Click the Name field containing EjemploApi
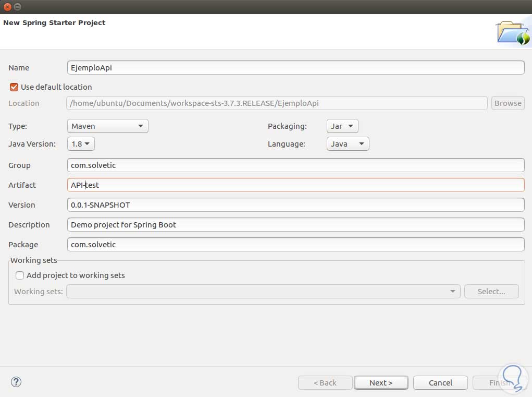 295,68
